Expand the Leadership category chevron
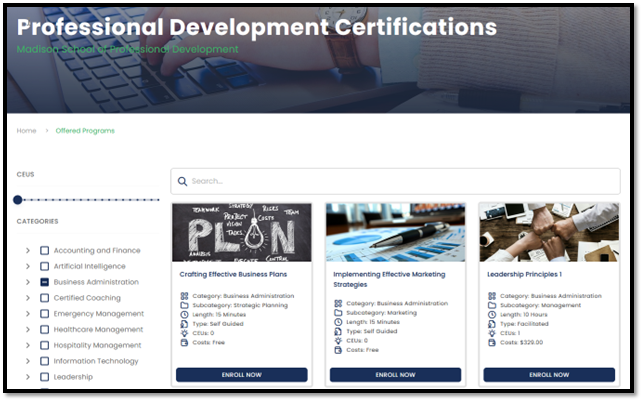This screenshot has width=643, height=402. 27,377
